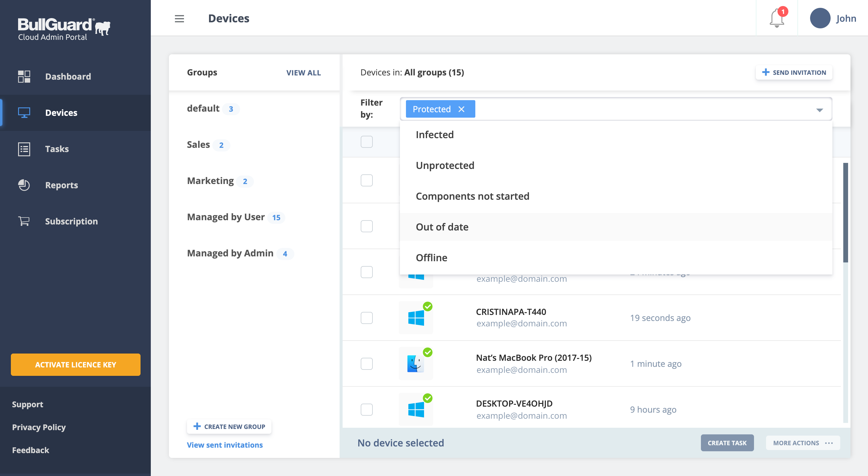This screenshot has height=476, width=868.
Task: Select the Offline filter option
Action: coord(431,258)
